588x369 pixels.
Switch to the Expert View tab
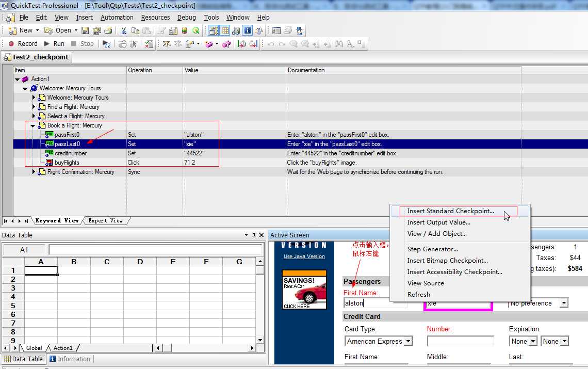[x=105, y=221]
